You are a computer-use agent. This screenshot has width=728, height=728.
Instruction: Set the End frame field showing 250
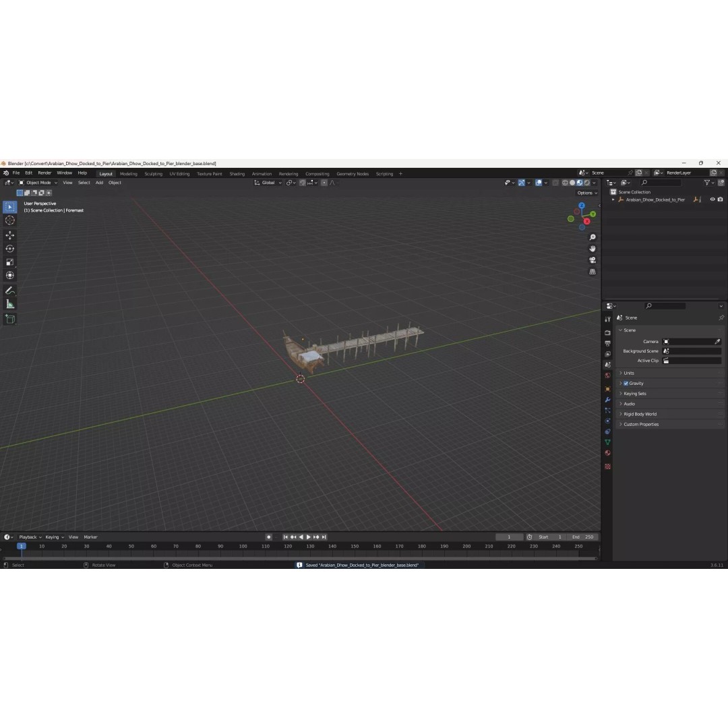click(x=583, y=537)
